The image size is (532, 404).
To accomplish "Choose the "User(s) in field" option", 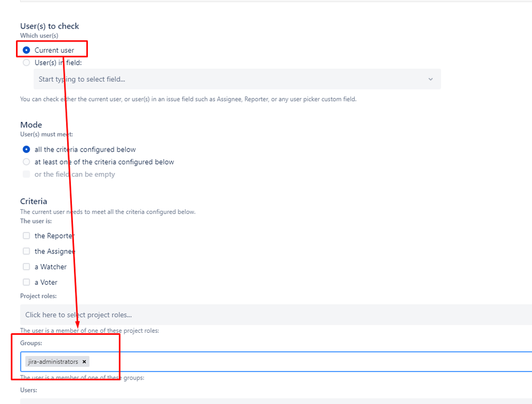I will (x=26, y=62).
